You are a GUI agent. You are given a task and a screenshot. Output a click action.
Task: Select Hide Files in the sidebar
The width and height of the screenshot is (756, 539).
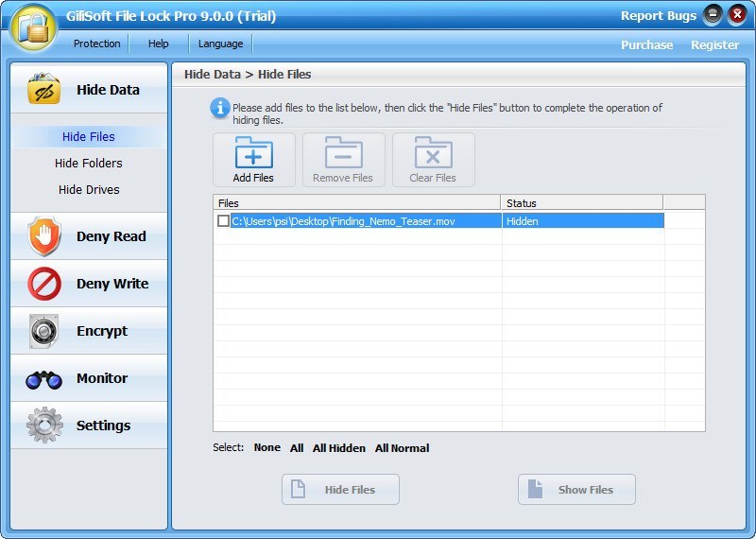pos(89,136)
